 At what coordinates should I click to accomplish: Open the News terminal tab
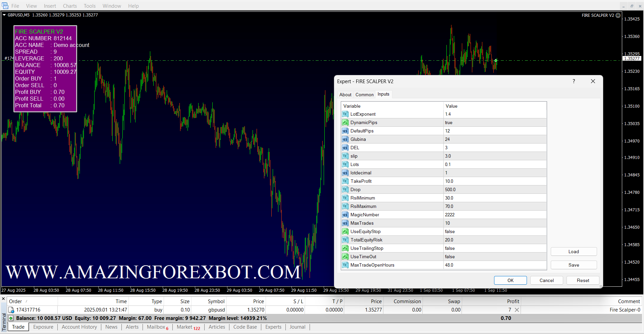(x=111, y=327)
